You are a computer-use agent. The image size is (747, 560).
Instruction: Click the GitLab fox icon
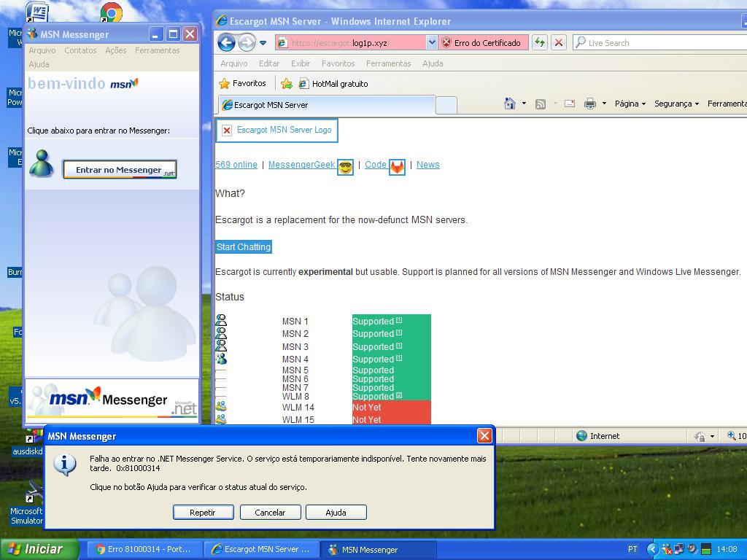[397, 168]
